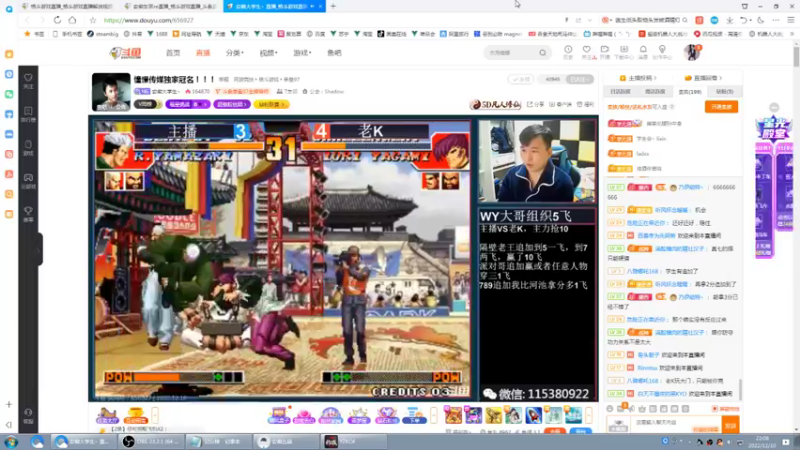Viewport: 800px width, 450px height.
Task: Click the search magnifier icon
Action: click(542, 53)
